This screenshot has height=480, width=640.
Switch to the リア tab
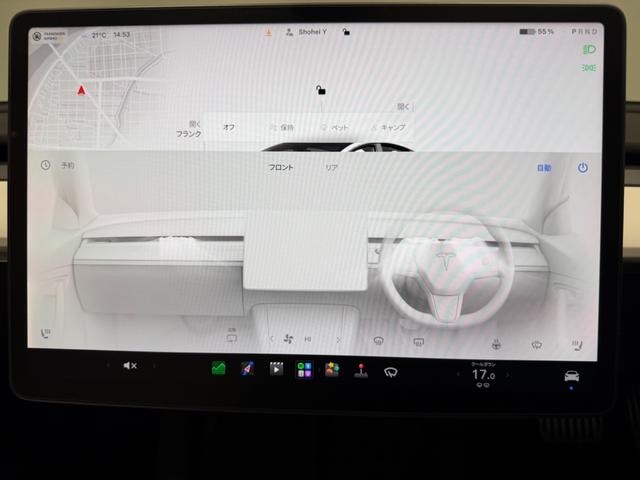[x=331, y=167]
